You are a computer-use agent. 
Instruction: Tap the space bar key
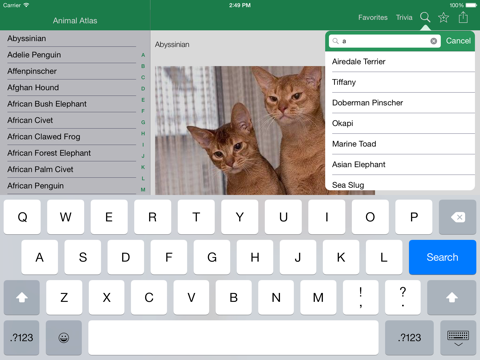click(233, 338)
